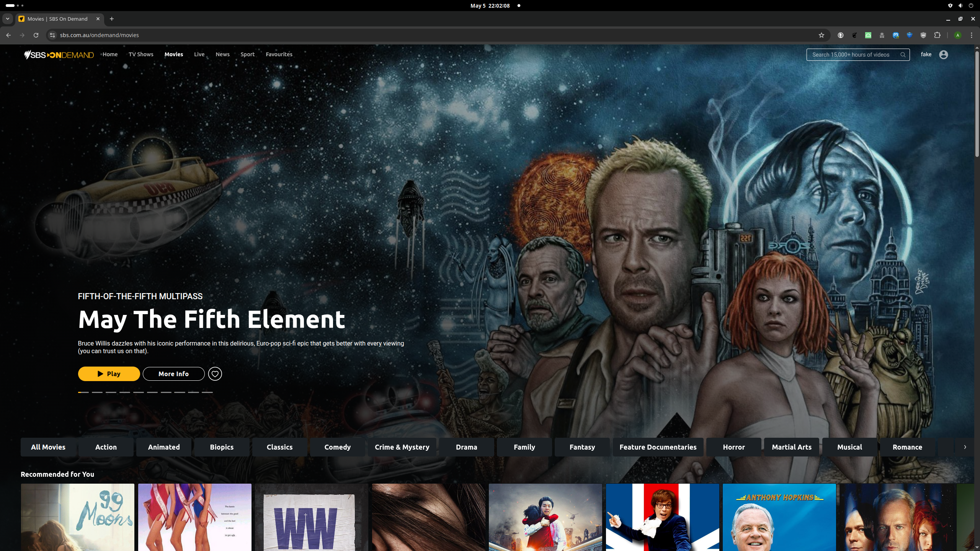This screenshot has width=980, height=551.
Task: Select the Movies nav item
Action: click(174, 54)
